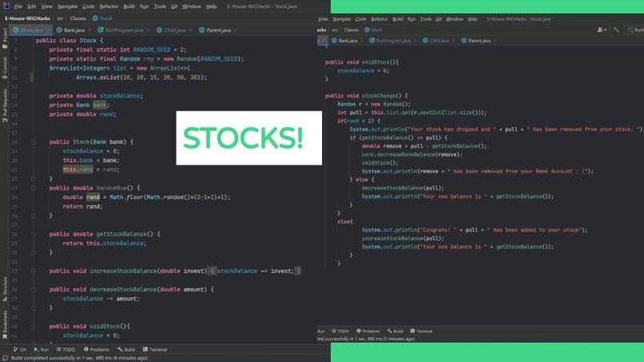Open the Terminal tool window in the right bottom bar
644x362 pixels.
[421, 331]
